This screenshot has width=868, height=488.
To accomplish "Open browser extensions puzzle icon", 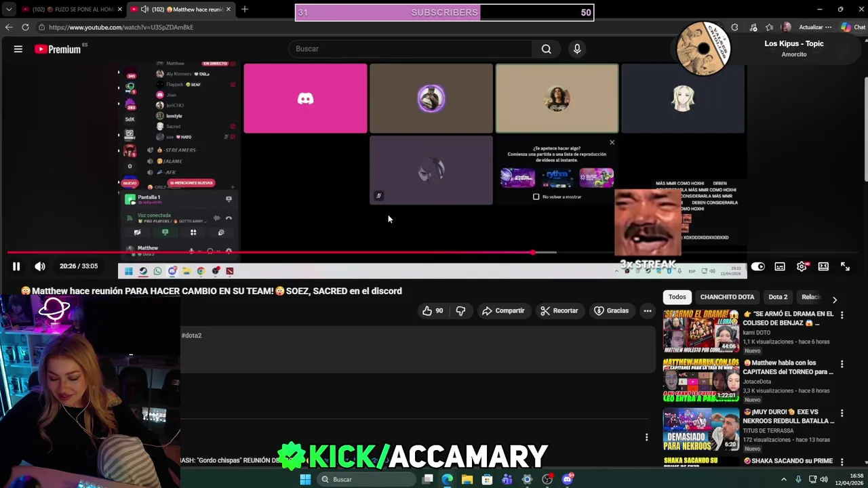I will click(734, 27).
